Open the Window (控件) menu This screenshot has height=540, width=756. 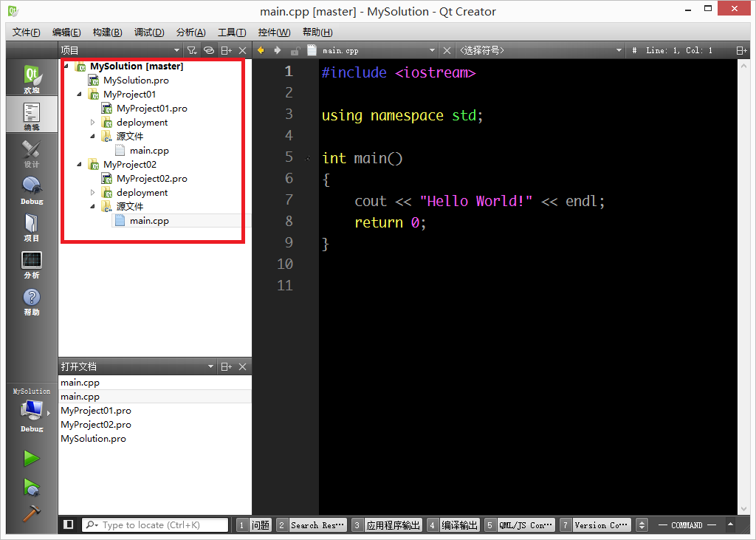(x=275, y=33)
